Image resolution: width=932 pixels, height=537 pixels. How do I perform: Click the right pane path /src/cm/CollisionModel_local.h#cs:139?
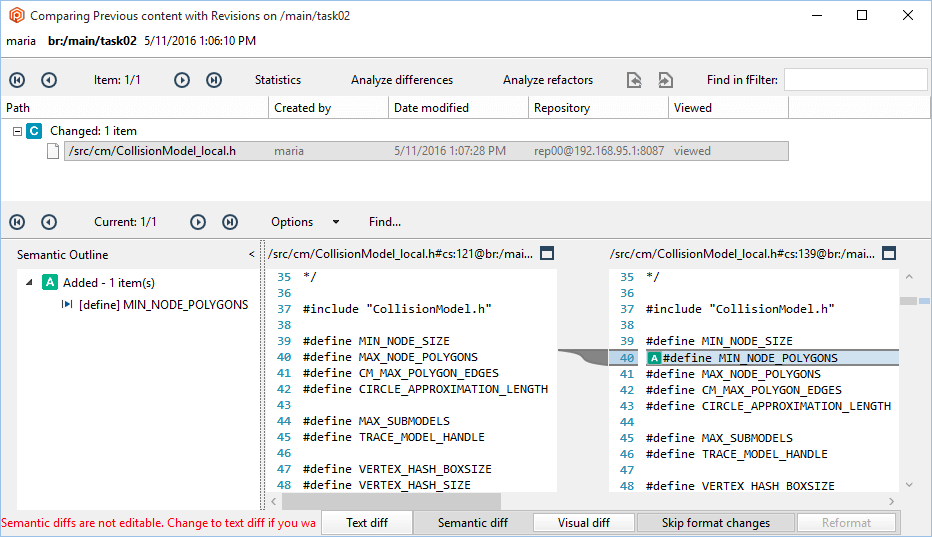tap(742, 254)
